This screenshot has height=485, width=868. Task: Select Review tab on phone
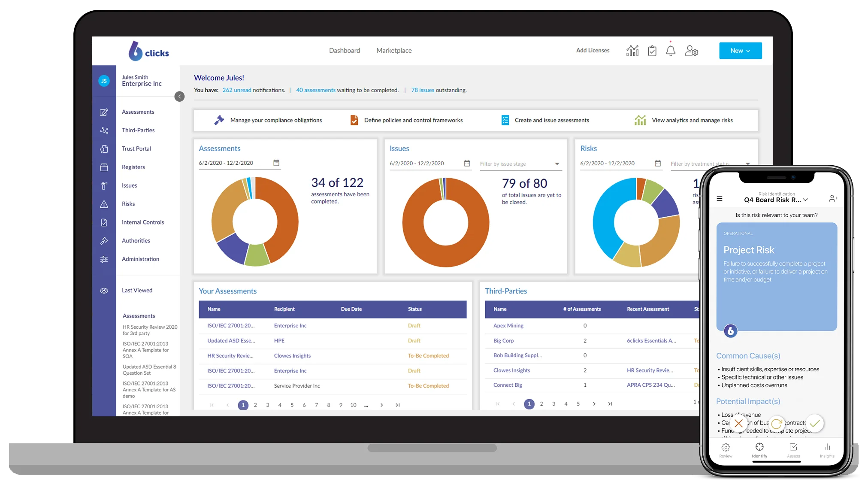pos(726,451)
